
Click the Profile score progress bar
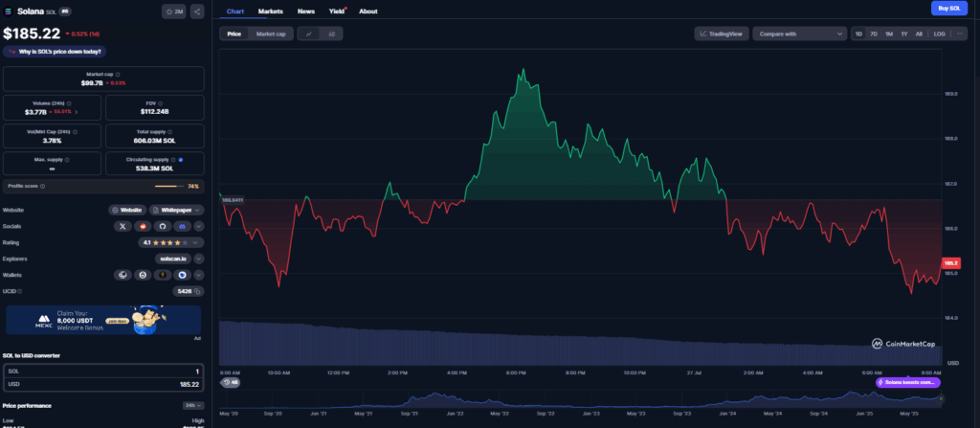168,187
